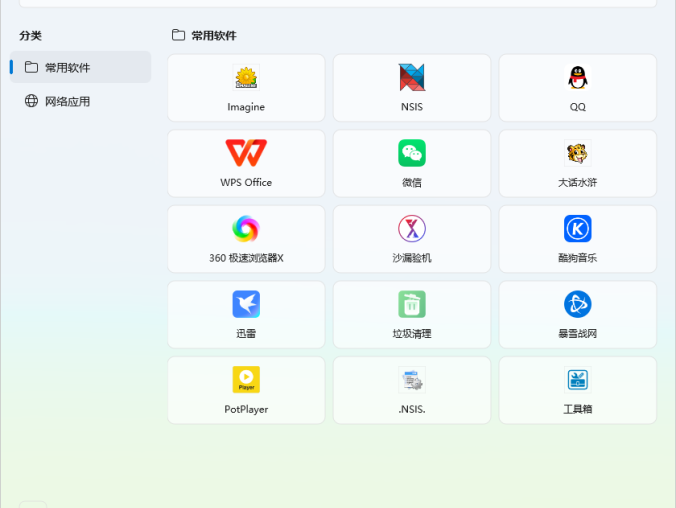Open the 微信 WeChat icon
The height and width of the screenshot is (508, 676).
click(412, 153)
